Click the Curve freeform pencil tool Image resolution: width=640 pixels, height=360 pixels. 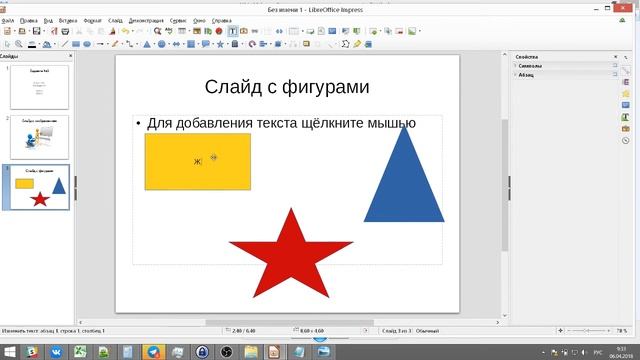[115, 44]
